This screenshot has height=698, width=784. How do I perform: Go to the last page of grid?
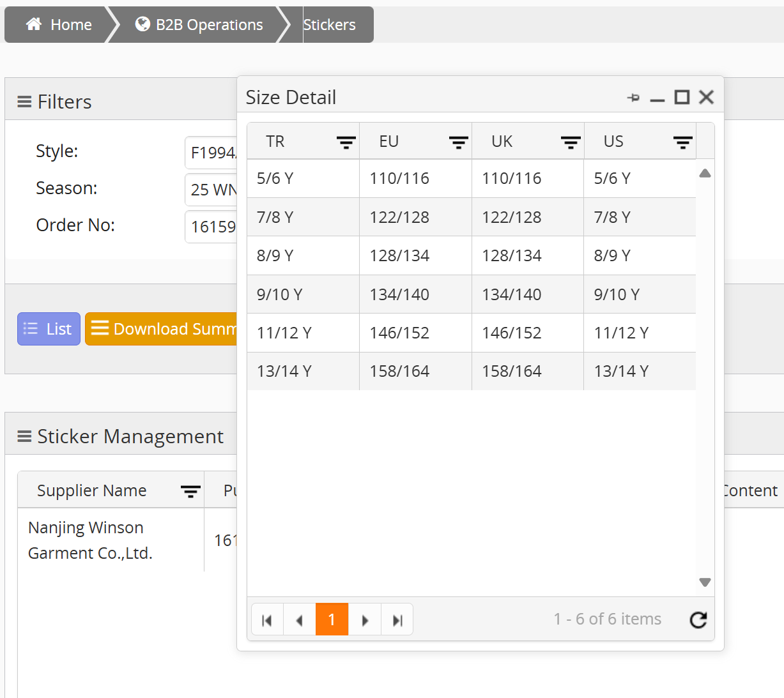tap(397, 620)
